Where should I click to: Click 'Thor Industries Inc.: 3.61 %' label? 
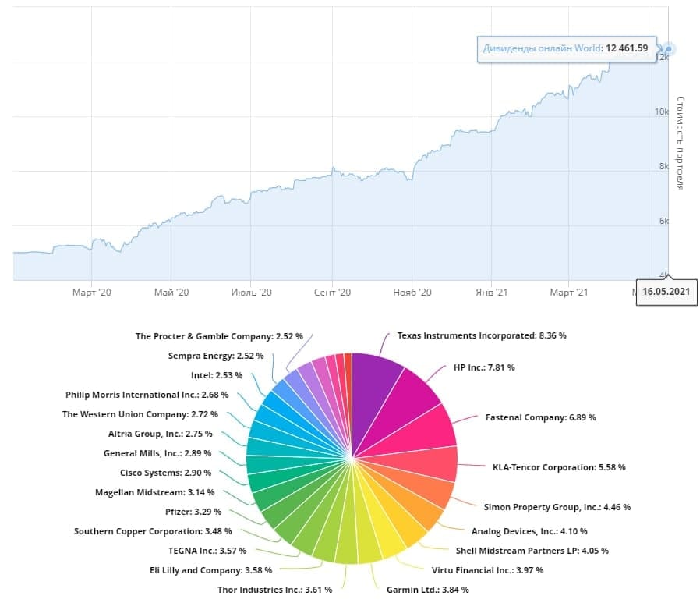pos(274,590)
